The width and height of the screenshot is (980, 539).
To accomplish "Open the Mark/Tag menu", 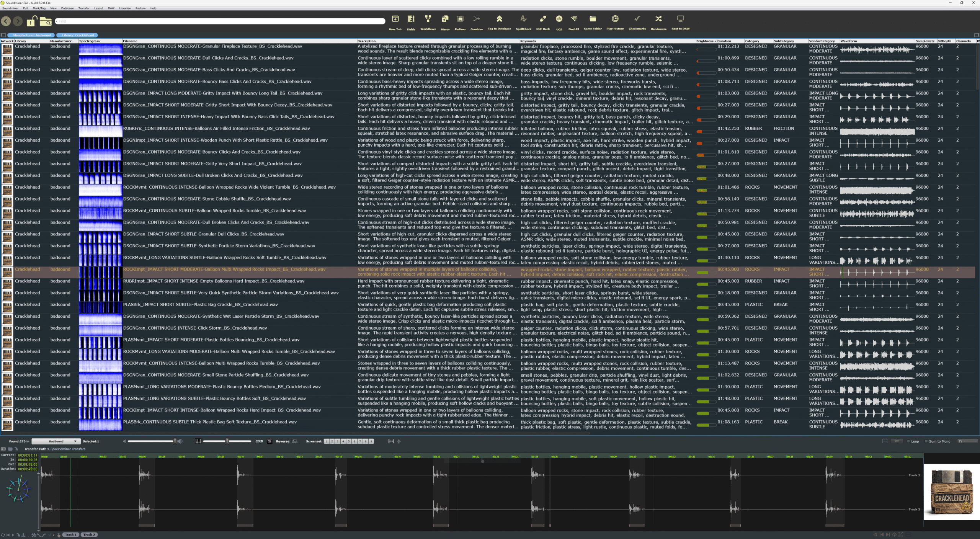I will point(39,8).
